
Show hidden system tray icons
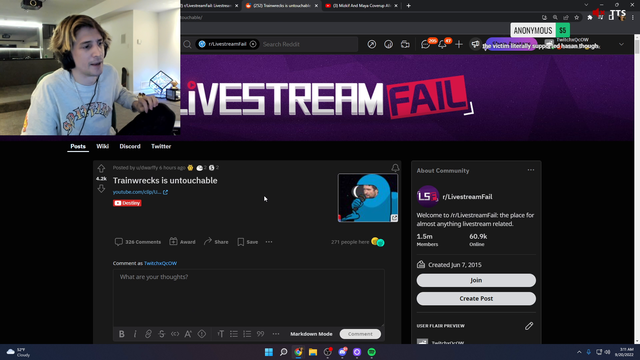pyautogui.click(x=579, y=352)
